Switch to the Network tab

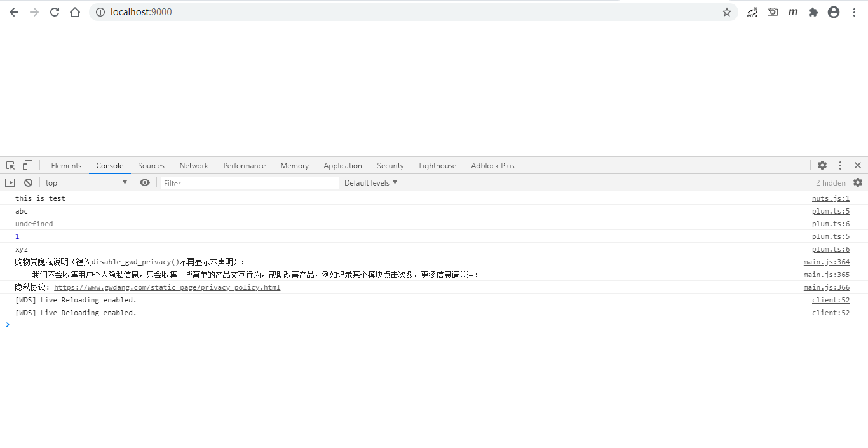pyautogui.click(x=194, y=165)
